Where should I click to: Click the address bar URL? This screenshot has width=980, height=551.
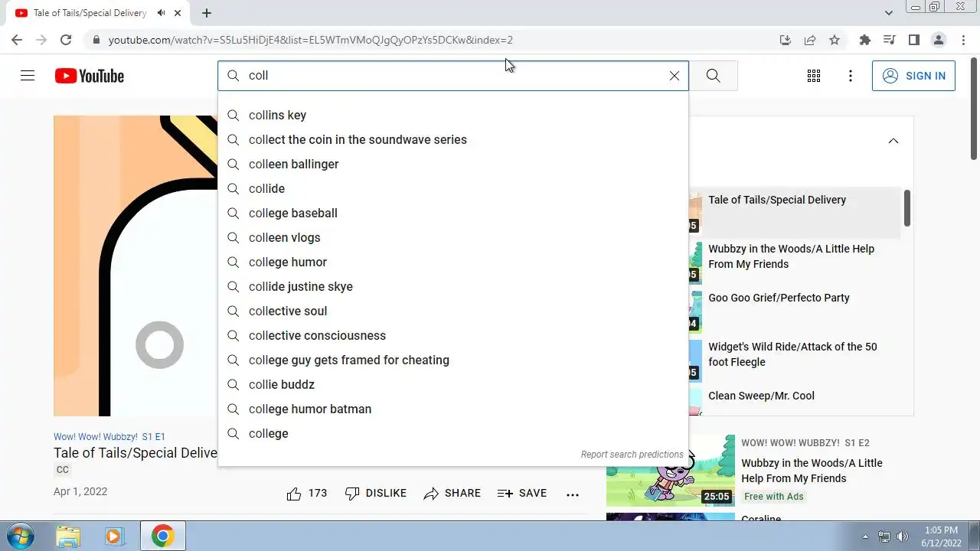[x=310, y=40]
